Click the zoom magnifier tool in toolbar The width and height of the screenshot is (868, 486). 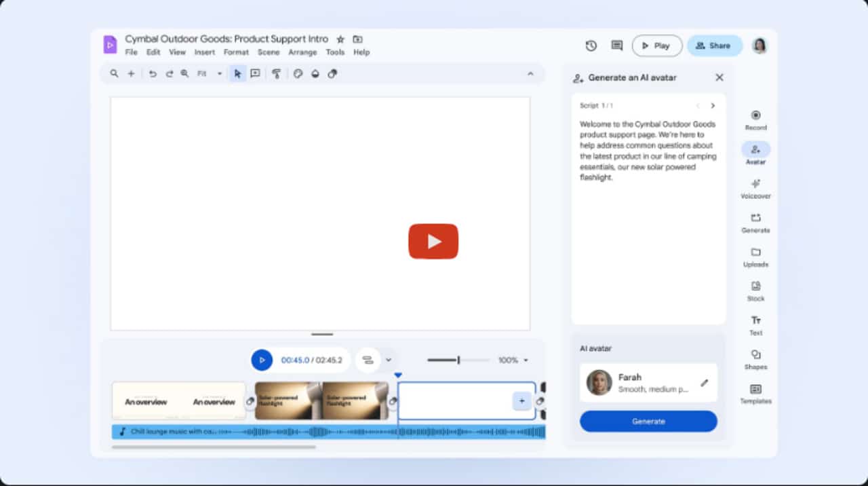[x=185, y=73]
